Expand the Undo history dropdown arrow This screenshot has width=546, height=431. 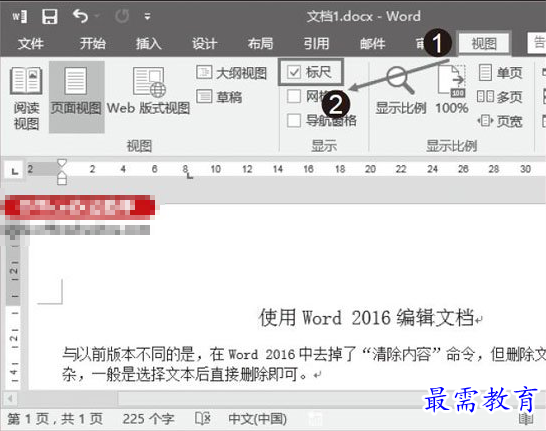pos(97,16)
